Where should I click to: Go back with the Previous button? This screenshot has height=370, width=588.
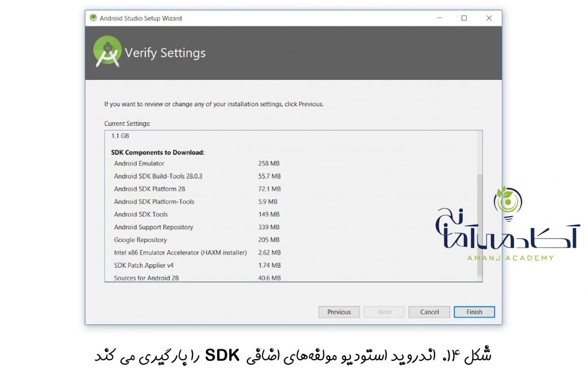pos(339,312)
